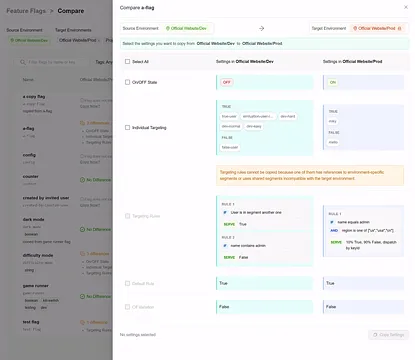
Task: Click the 'kill-switch' tag under game runner
Action: pos(51,300)
